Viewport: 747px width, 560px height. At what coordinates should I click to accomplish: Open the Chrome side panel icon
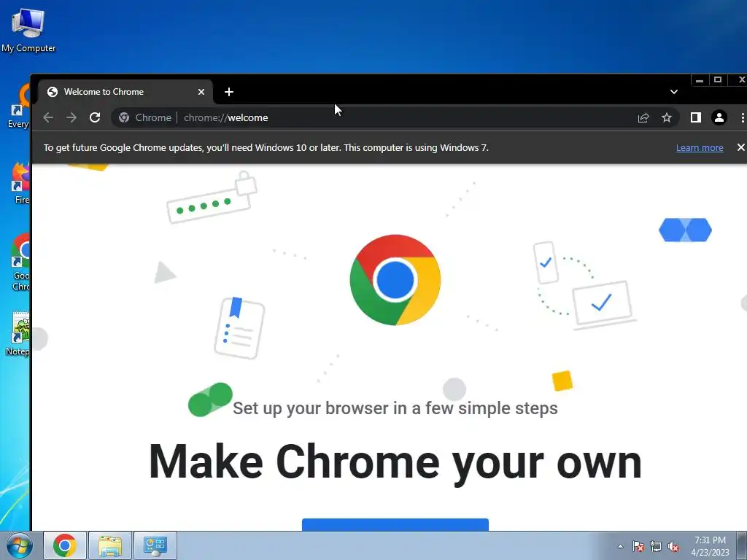point(695,117)
